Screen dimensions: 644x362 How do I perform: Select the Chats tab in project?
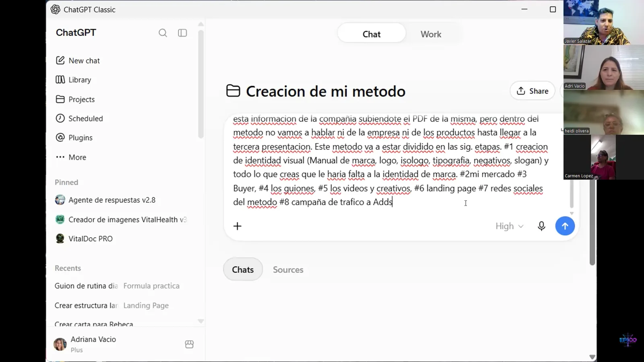[243, 269]
